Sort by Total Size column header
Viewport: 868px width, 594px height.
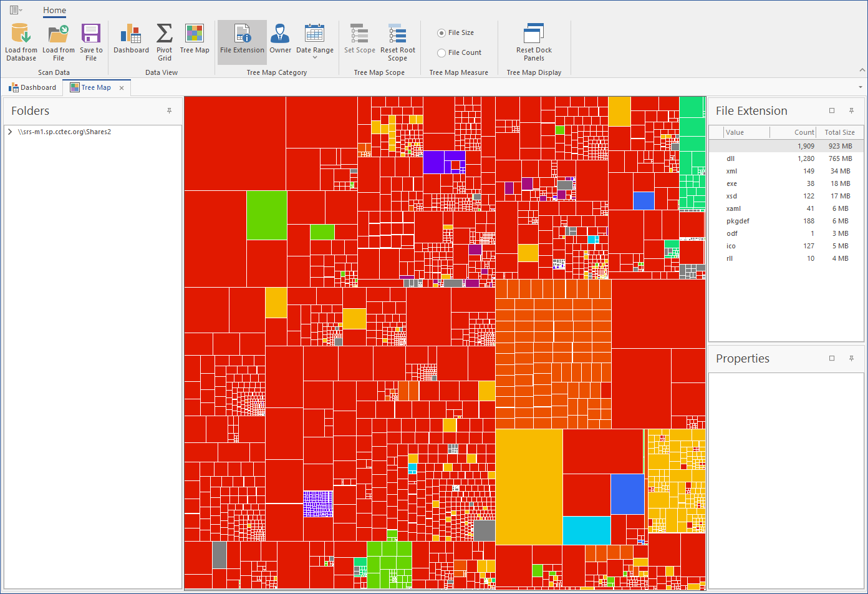point(839,132)
